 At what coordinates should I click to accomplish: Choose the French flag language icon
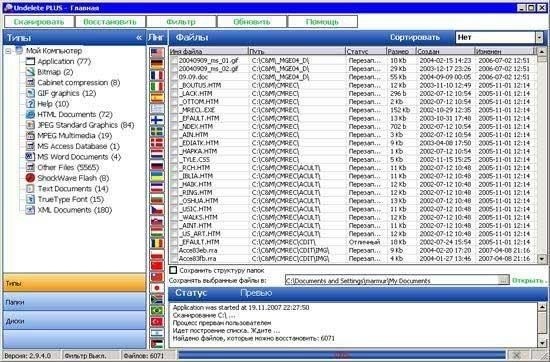[x=157, y=75]
